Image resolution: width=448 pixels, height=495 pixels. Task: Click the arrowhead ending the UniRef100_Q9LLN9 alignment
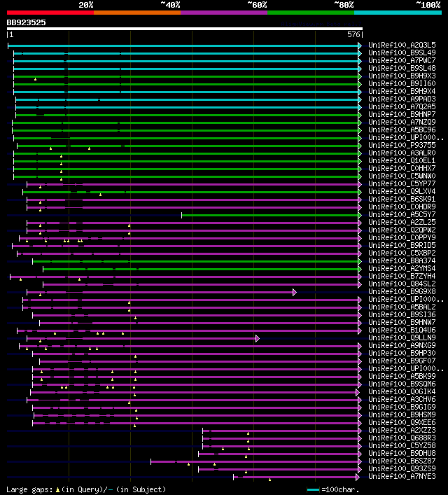(x=258, y=338)
